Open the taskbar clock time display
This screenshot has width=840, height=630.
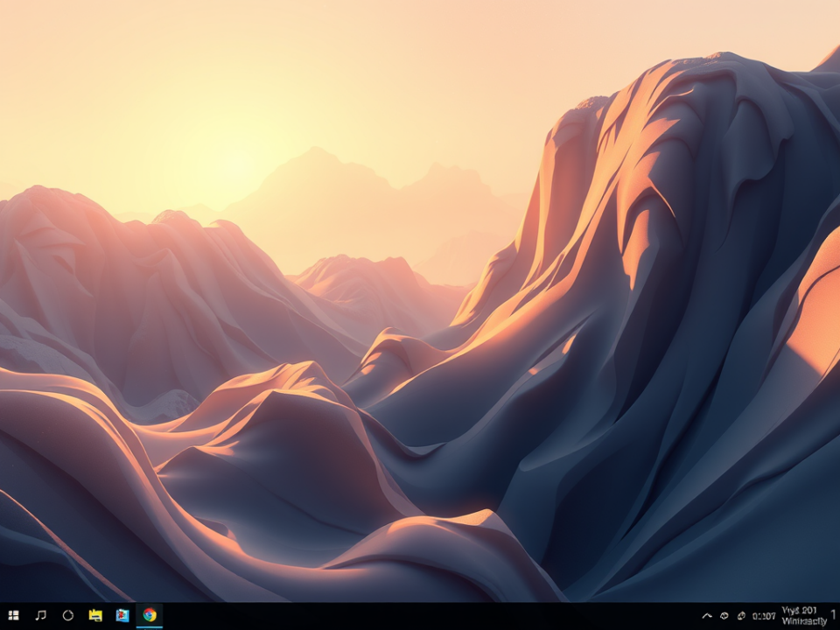pos(764,616)
